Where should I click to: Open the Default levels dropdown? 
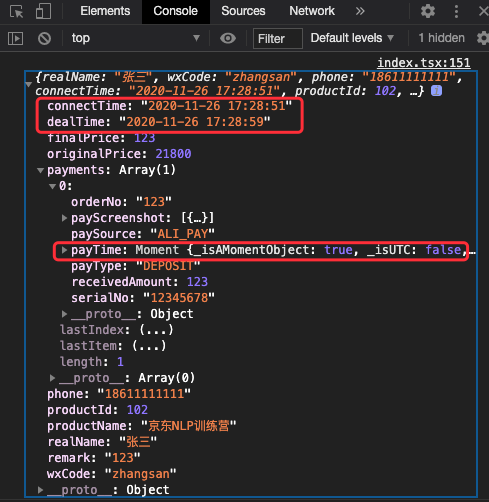[x=352, y=38]
